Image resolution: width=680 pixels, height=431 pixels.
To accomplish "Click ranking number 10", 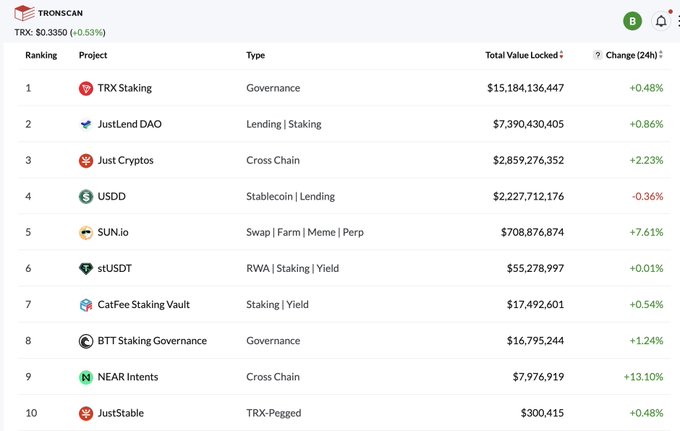I will (x=31, y=413).
